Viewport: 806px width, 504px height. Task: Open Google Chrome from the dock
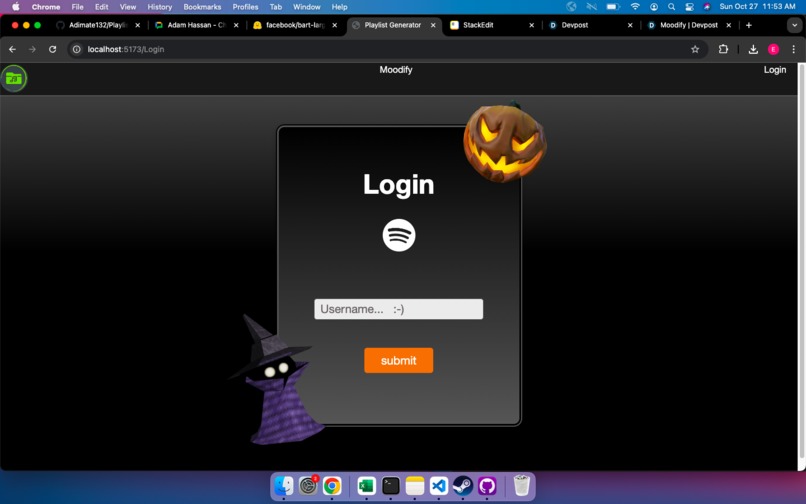(332, 485)
